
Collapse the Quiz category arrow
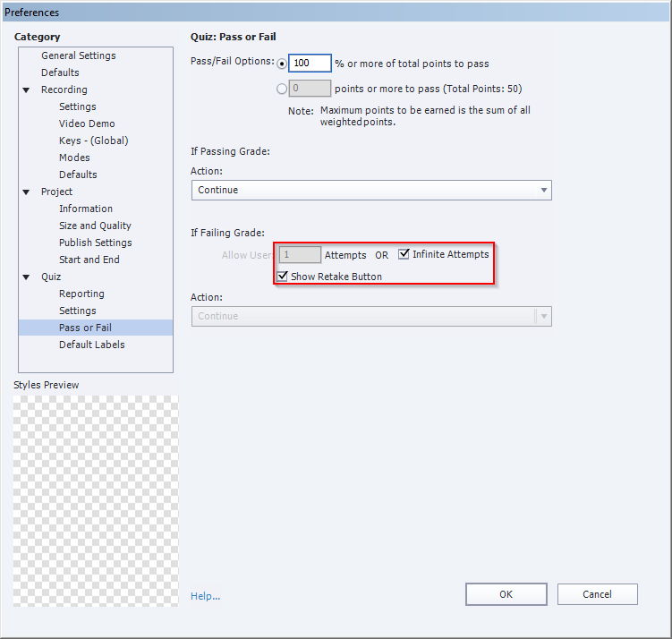(x=27, y=277)
